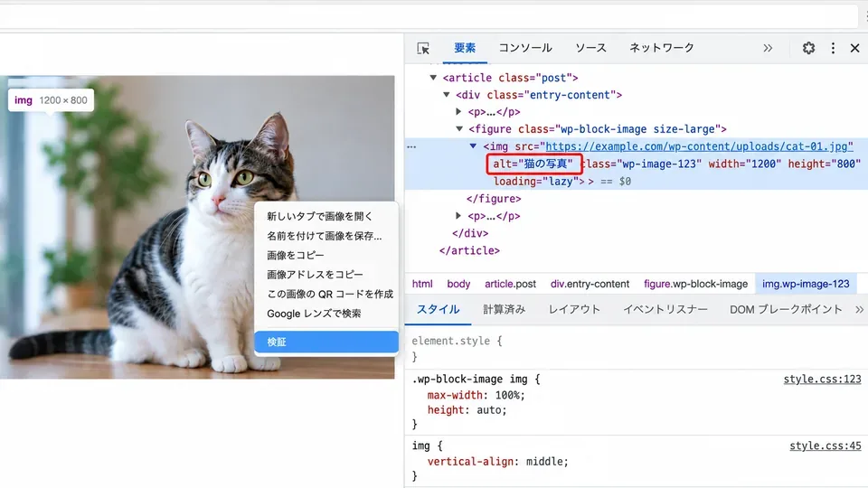Switch to the 要素 tab
Image resolution: width=868 pixels, height=488 pixels.
(x=465, y=48)
